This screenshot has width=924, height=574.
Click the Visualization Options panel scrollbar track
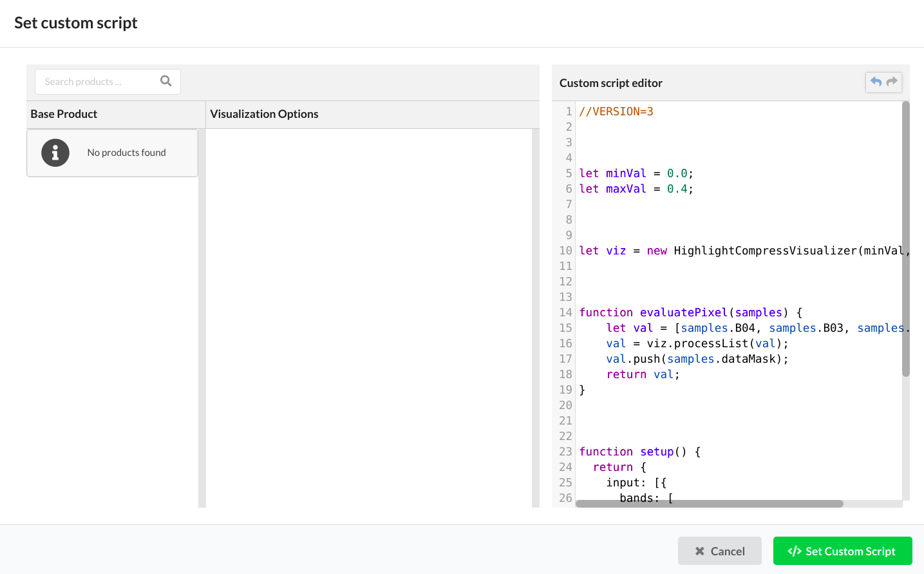click(536, 318)
